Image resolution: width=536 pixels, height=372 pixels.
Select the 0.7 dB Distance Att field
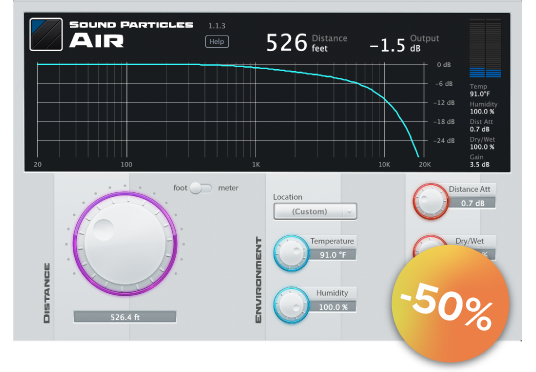tap(472, 203)
